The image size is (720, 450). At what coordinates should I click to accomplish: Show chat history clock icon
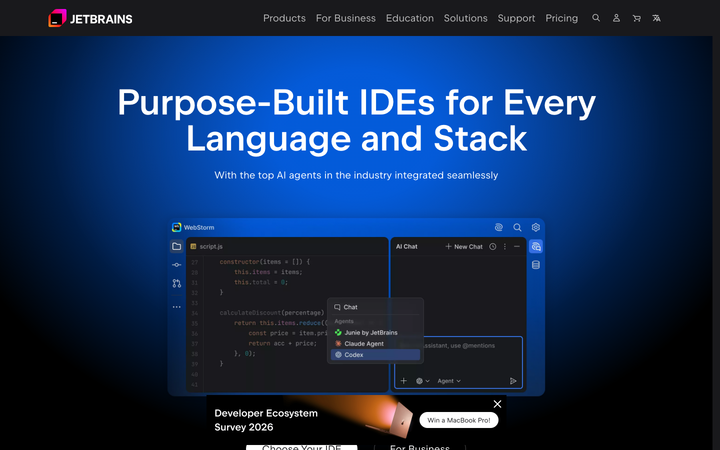click(493, 247)
